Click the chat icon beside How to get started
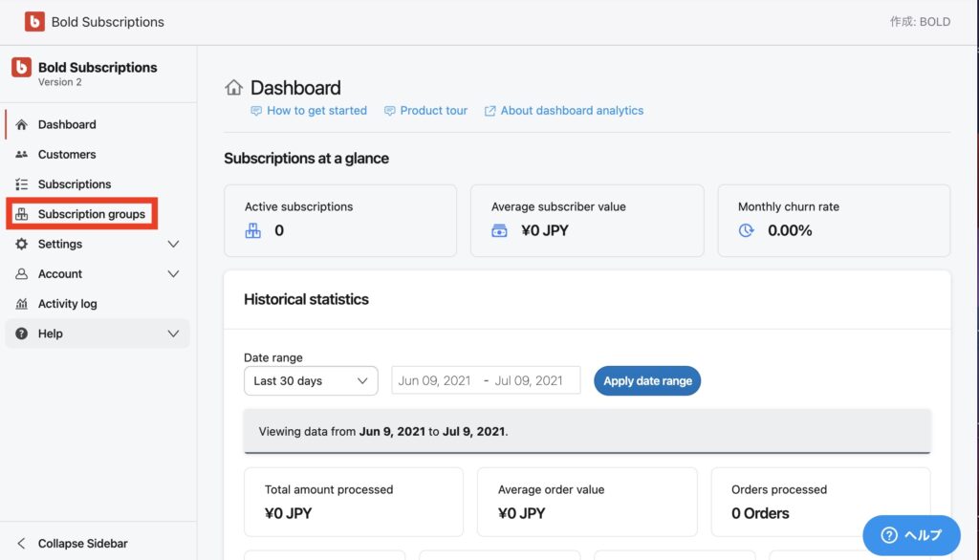 pos(256,111)
